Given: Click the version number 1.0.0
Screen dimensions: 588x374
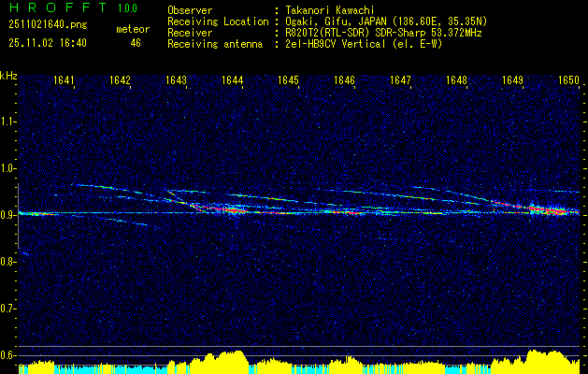Looking at the screenshot, I should click(127, 8).
